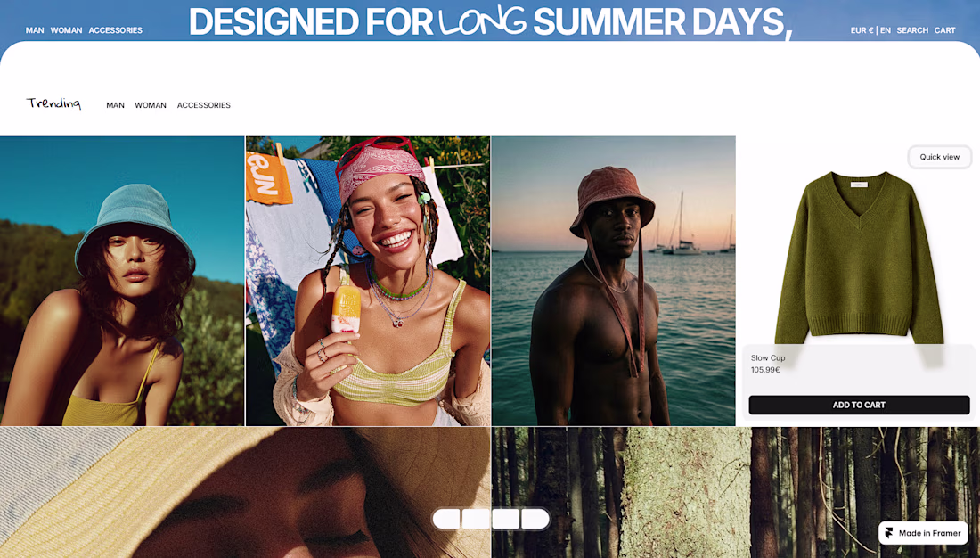Open the blue bucket hat woman photo

click(122, 281)
